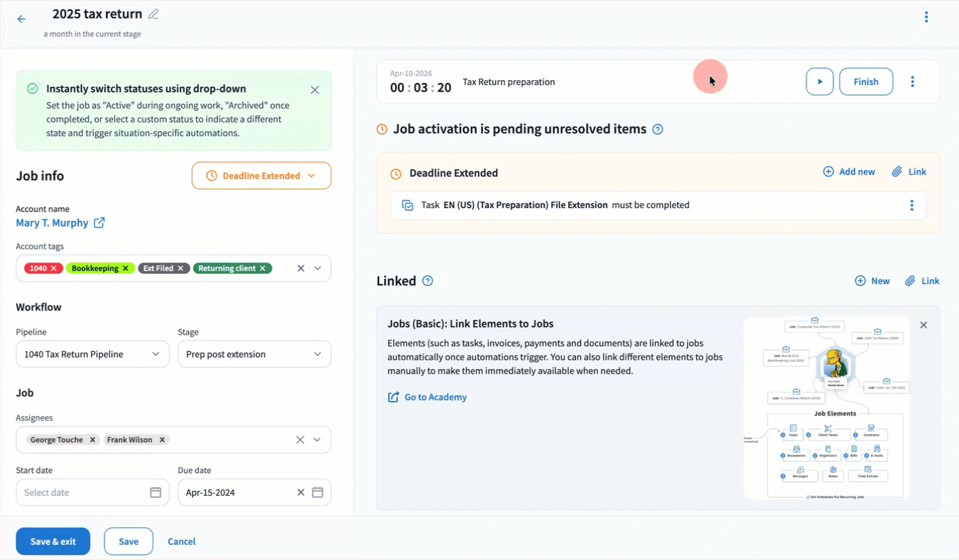Dismiss the status drop-down tip banner
This screenshot has height=560, width=959.
pos(315,90)
